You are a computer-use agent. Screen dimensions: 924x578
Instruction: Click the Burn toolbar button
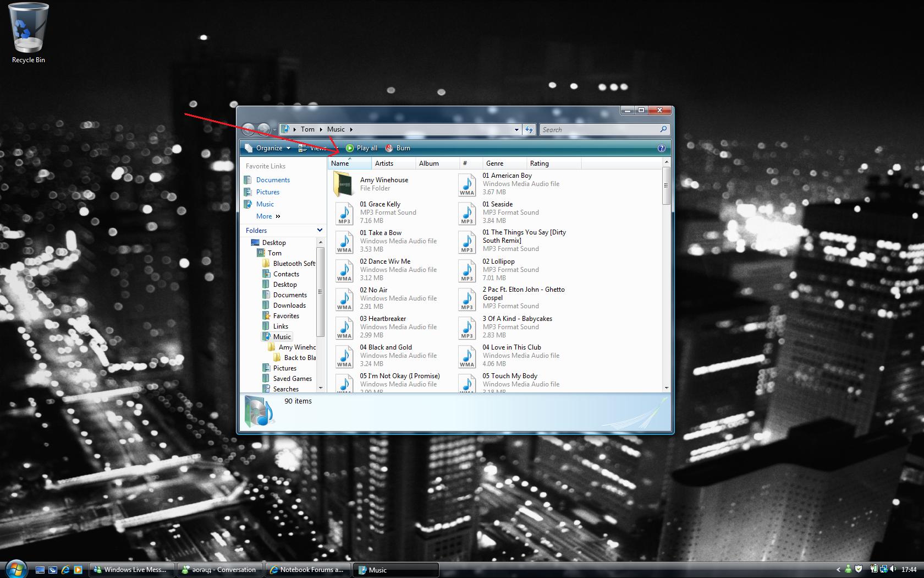(398, 148)
